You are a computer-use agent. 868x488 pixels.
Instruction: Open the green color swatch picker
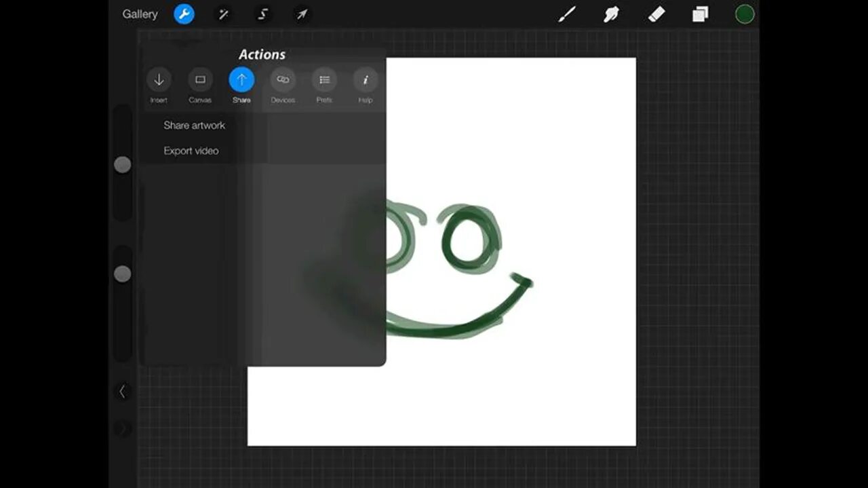pos(745,14)
